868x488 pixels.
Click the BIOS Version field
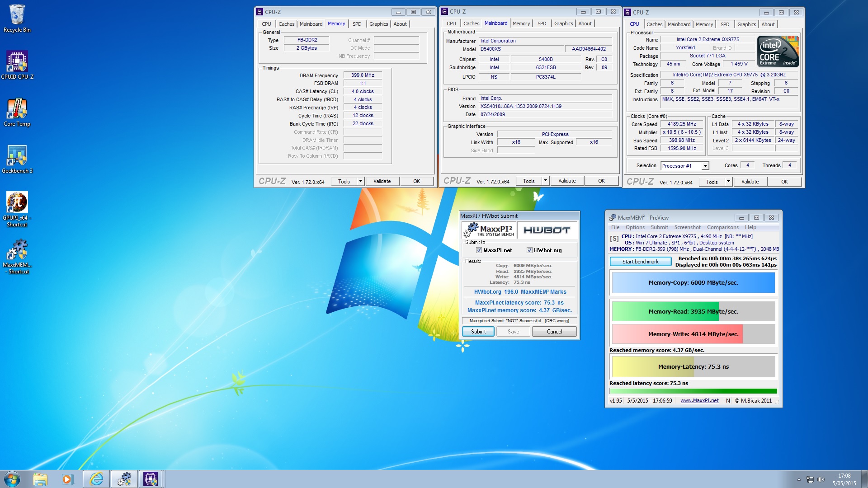point(546,107)
